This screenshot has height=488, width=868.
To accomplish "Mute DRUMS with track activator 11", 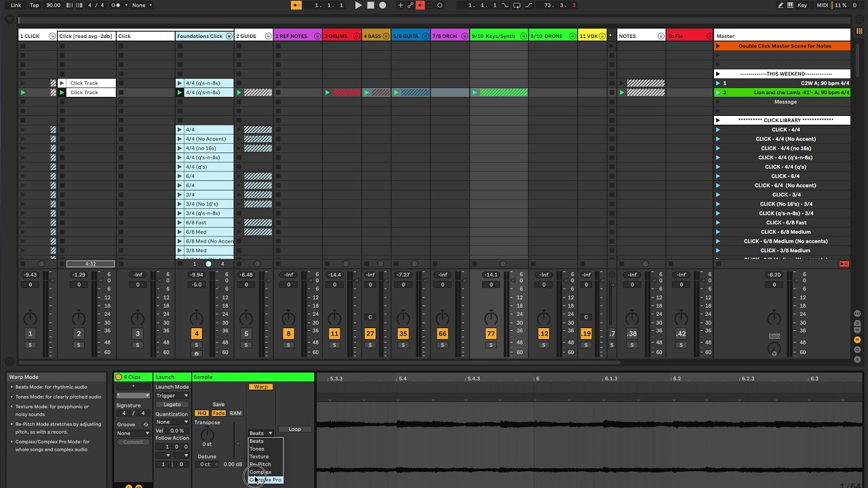I will [334, 333].
